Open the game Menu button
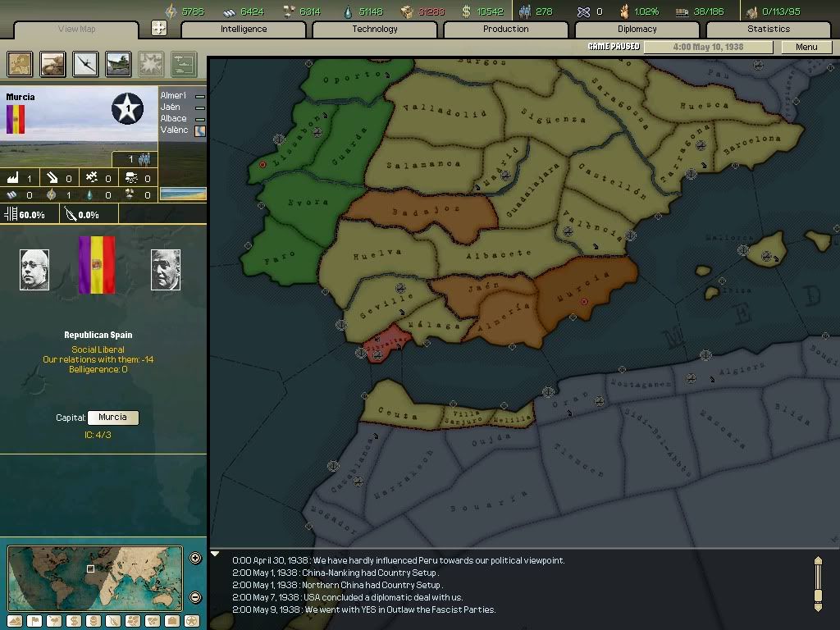Image resolution: width=840 pixels, height=630 pixels. [x=806, y=47]
